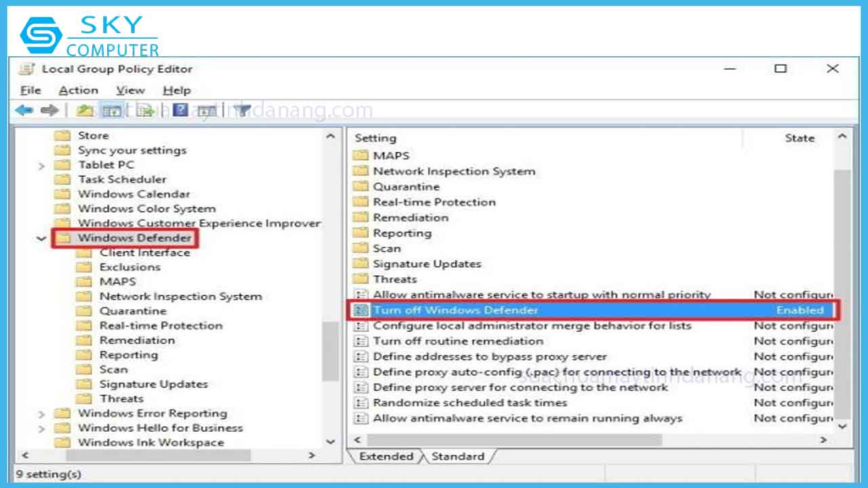Image resolution: width=868 pixels, height=488 pixels.
Task: Click the Threats folder icon in settings list
Action: 361,279
